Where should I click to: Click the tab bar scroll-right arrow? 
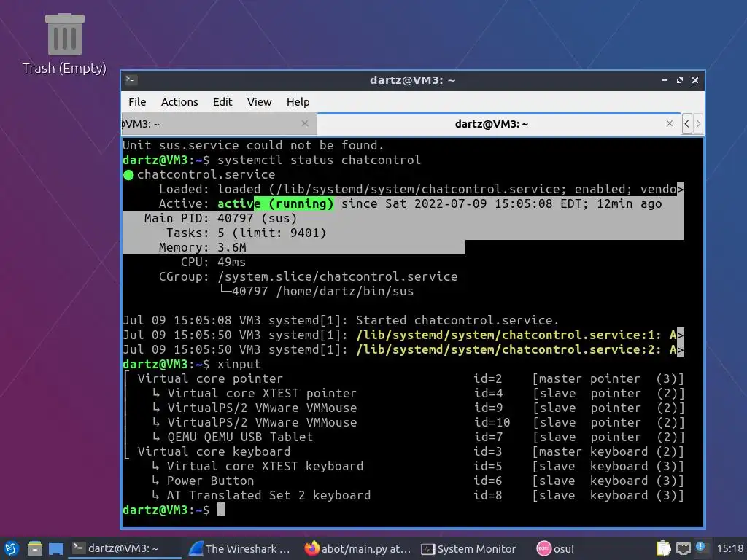click(698, 124)
